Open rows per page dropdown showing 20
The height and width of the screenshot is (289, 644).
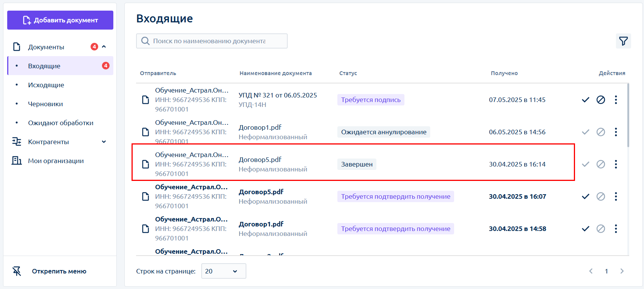pyautogui.click(x=223, y=271)
